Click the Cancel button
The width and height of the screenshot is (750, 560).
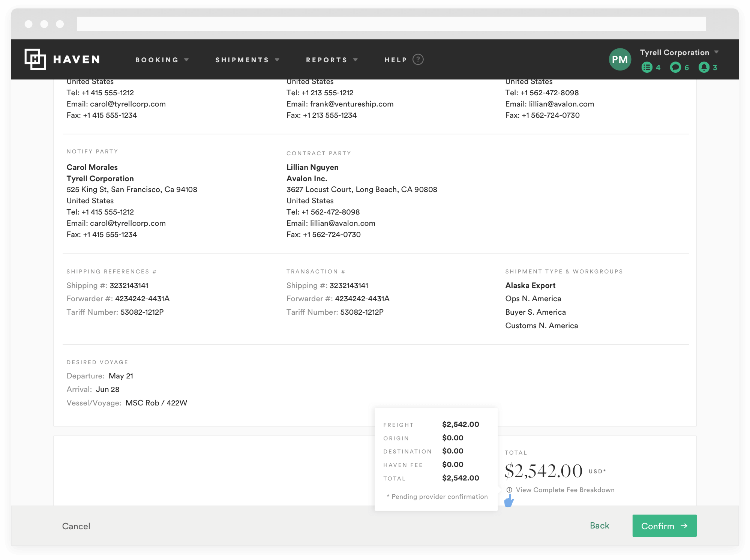tap(76, 526)
